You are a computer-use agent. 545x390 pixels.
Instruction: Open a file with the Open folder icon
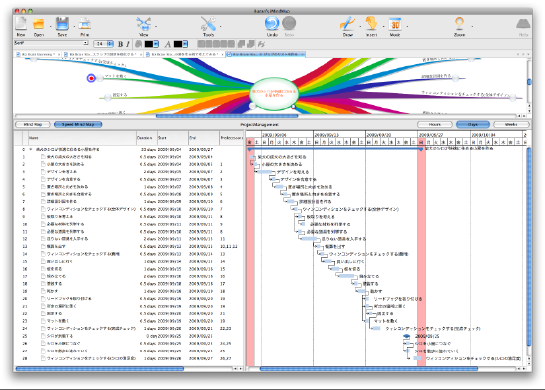(x=39, y=24)
